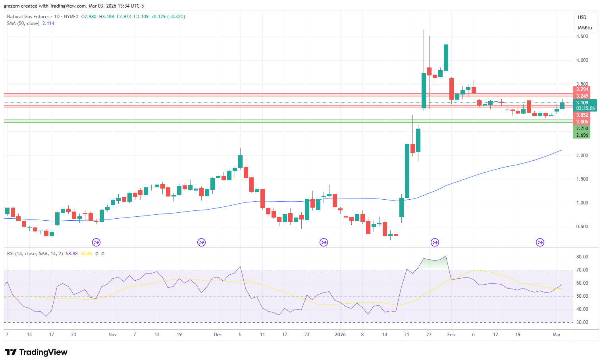Click the Nov label on the time axis
Image resolution: width=603 pixels, height=364 pixels.
113,335
